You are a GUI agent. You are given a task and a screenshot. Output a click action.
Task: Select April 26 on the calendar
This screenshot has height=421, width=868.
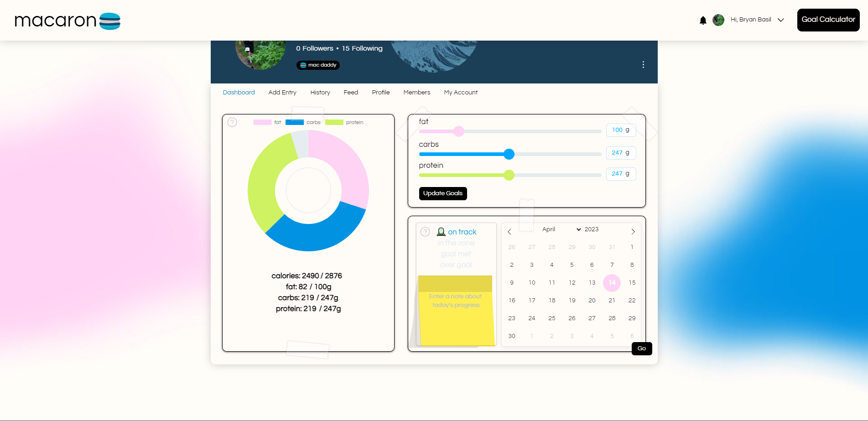tap(572, 318)
